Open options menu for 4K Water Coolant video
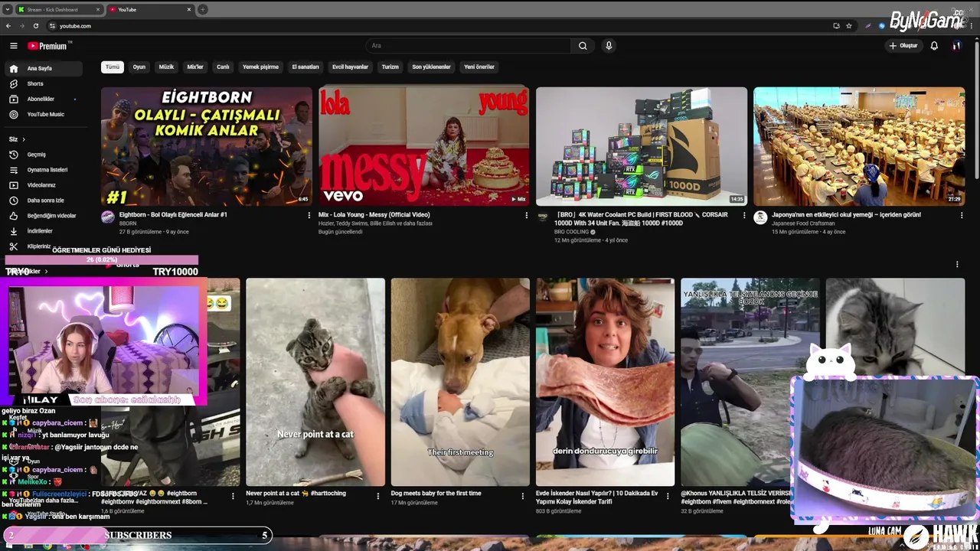Image resolution: width=980 pixels, height=551 pixels. pos(744,216)
